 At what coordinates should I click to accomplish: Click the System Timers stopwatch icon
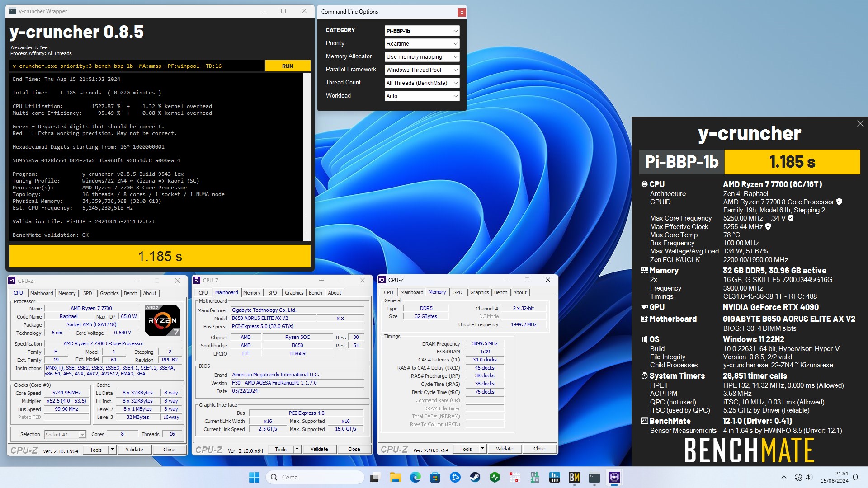(x=644, y=375)
